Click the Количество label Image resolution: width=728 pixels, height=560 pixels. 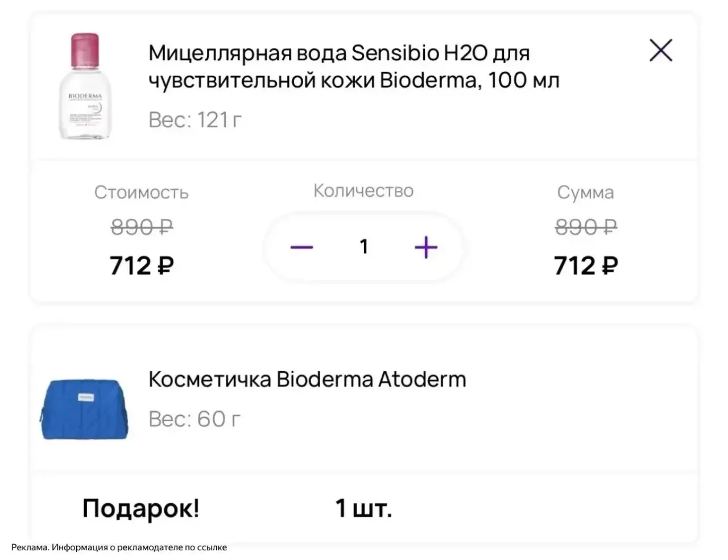(363, 191)
